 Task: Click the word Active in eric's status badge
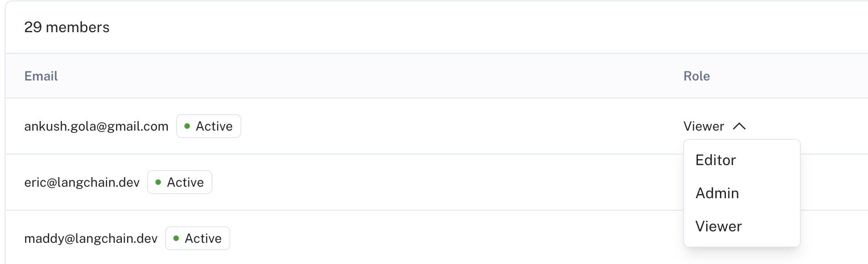point(185,182)
